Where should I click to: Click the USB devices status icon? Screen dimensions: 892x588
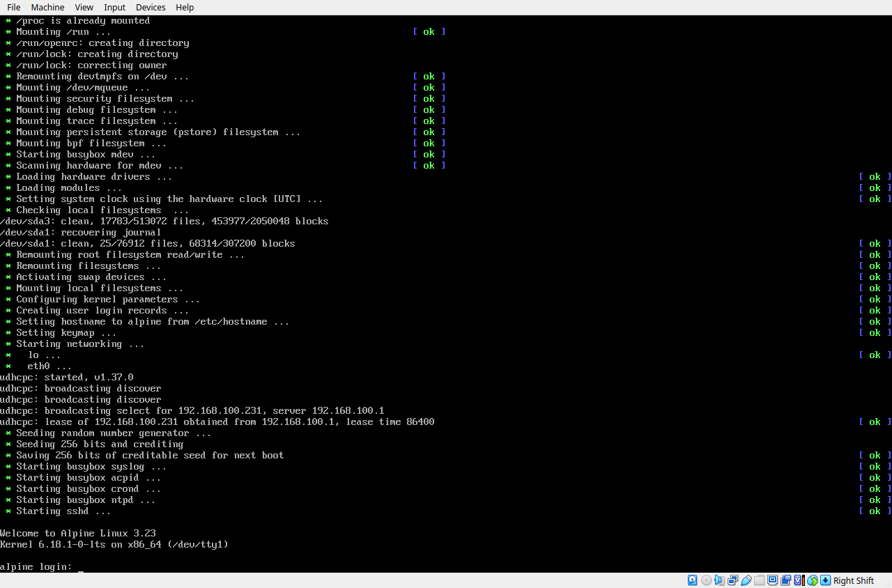pyautogui.click(x=746, y=580)
